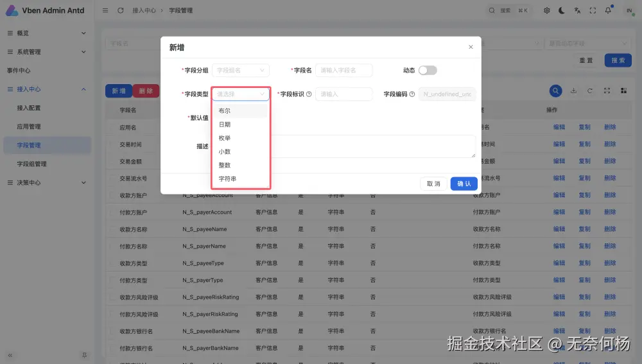
Task: Click the 字段标识 input field
Action: pos(344,94)
